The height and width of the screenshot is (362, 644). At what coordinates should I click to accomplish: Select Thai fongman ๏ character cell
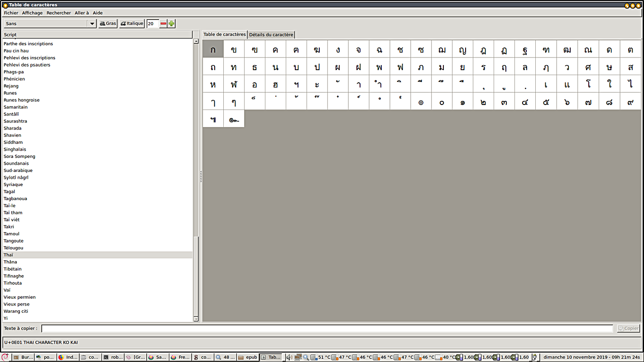coord(421,101)
